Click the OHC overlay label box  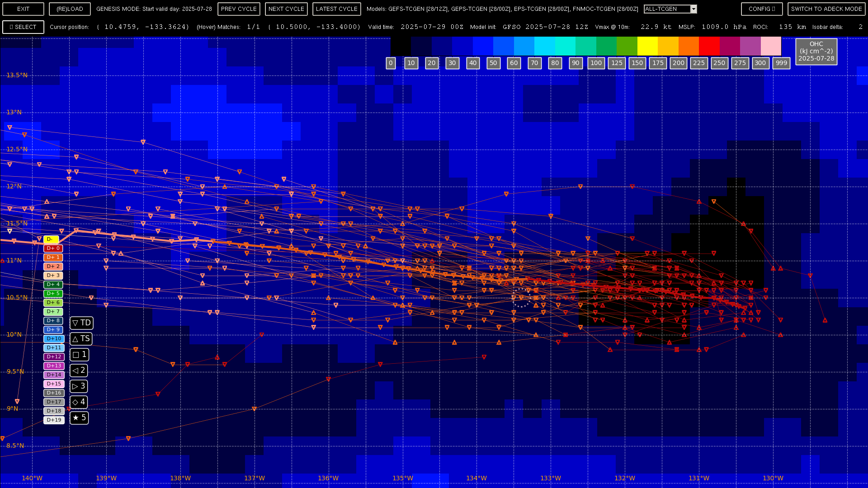tap(816, 51)
